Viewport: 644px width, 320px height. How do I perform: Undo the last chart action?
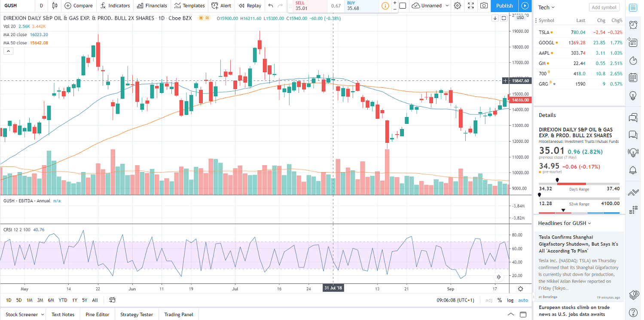270,6
